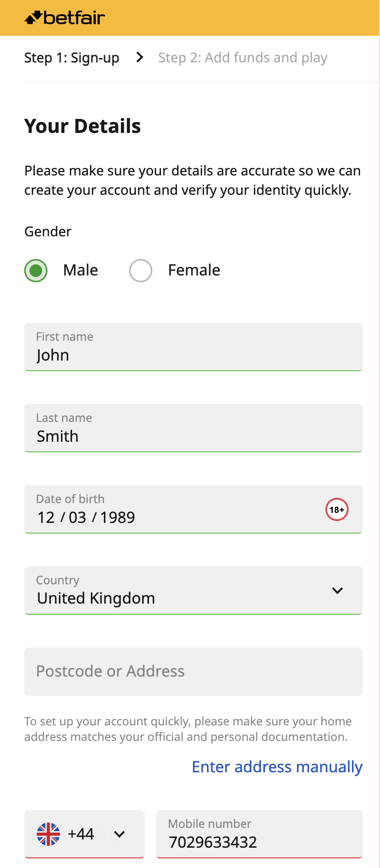
Task: Click the day 12 in date of birth
Action: pyautogui.click(x=46, y=518)
